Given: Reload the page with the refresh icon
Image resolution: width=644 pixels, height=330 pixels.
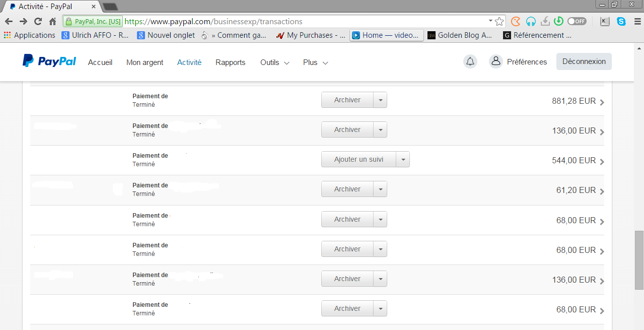Looking at the screenshot, I should tap(38, 22).
